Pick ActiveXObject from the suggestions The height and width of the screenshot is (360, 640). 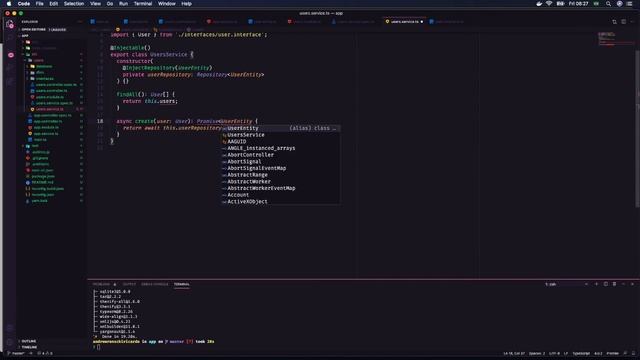tap(281, 202)
